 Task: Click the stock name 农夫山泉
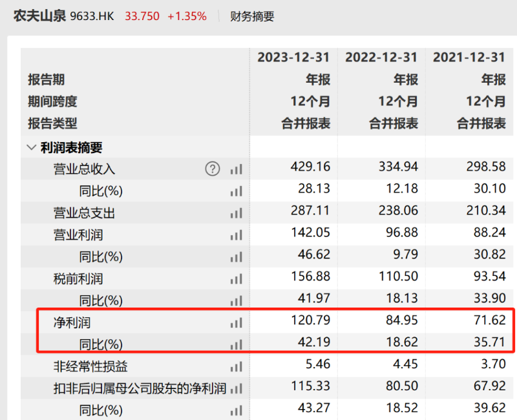coord(39,16)
